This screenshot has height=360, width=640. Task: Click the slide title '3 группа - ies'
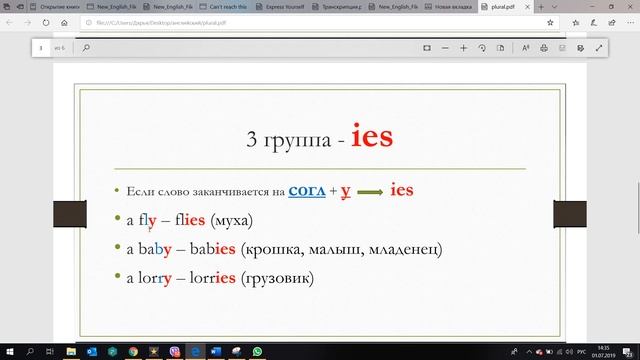click(320, 137)
